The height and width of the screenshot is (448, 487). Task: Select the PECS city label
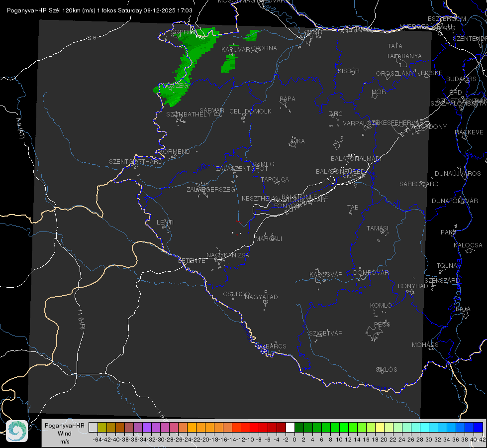[x=382, y=324]
